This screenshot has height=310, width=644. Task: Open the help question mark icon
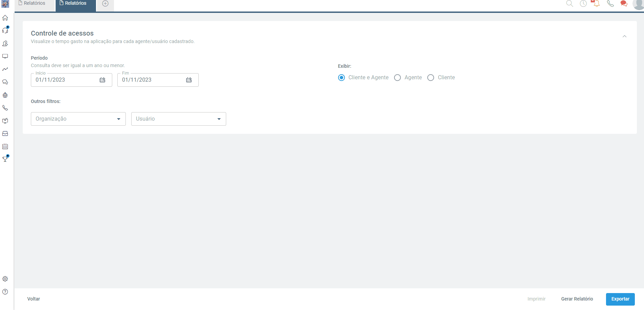5,292
